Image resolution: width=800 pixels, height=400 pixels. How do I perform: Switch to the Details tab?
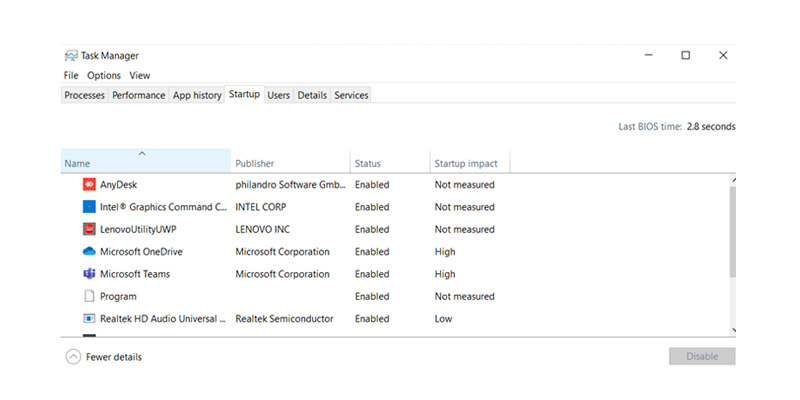click(312, 95)
